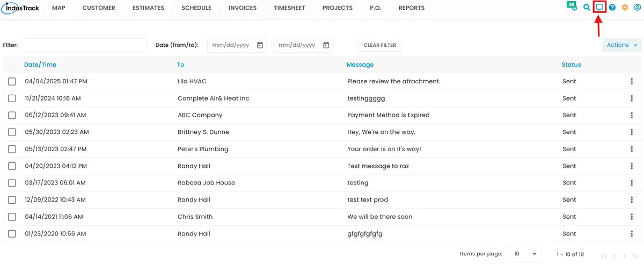Image resolution: width=644 pixels, height=264 pixels.
Task: Open the INVOICES menu
Action: point(243,8)
